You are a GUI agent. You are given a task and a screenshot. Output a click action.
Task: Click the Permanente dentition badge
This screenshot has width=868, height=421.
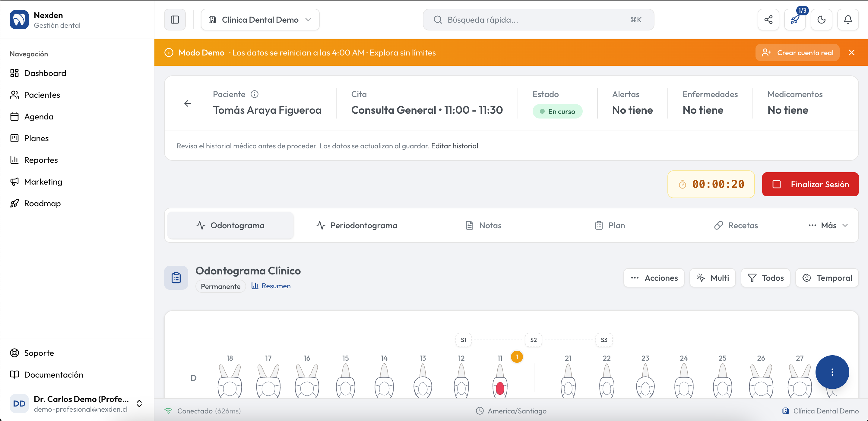click(x=221, y=286)
